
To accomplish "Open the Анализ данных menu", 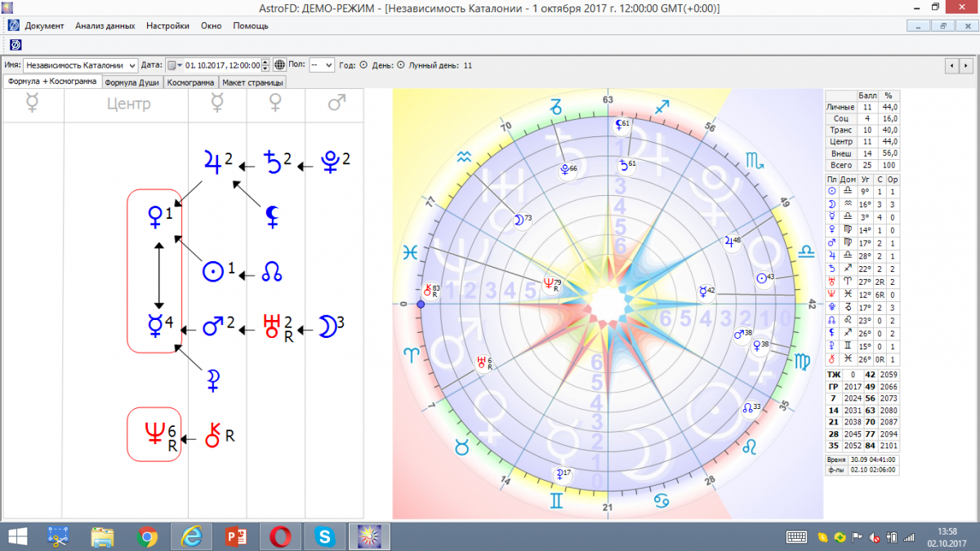I will point(105,25).
